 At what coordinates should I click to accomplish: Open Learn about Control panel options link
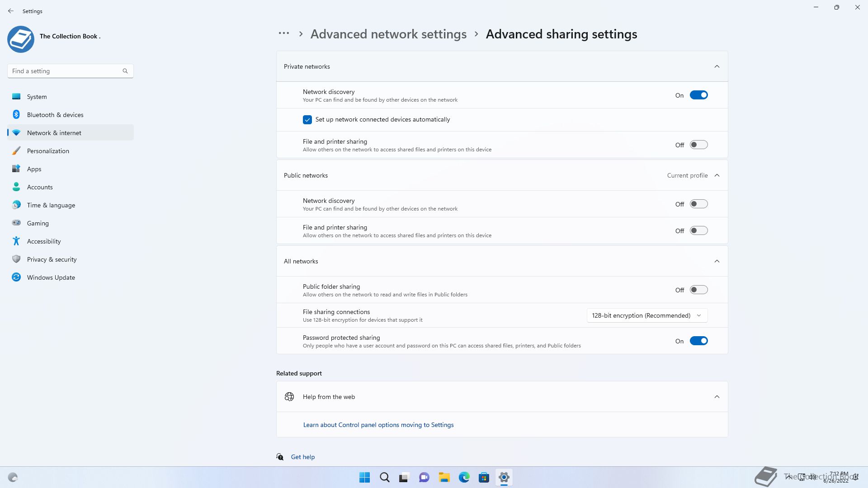[x=378, y=425]
